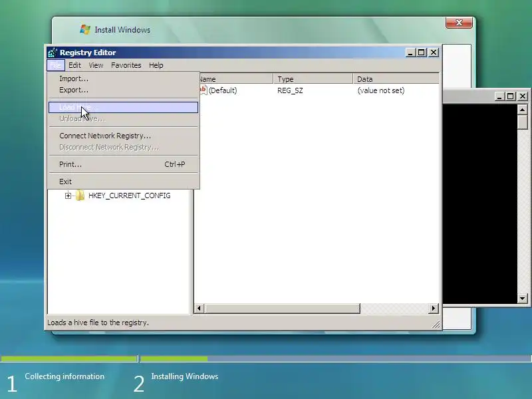
Task: Click Connect Network Registry... entry
Action: click(123, 136)
